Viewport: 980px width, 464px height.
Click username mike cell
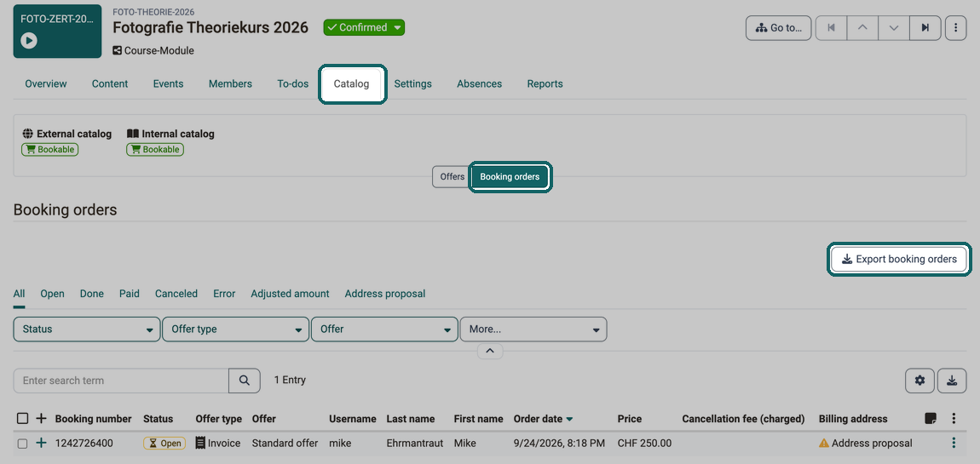point(340,444)
